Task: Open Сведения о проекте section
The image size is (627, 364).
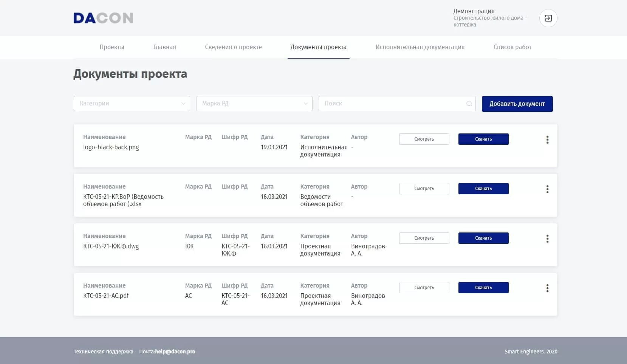Action: tap(233, 47)
